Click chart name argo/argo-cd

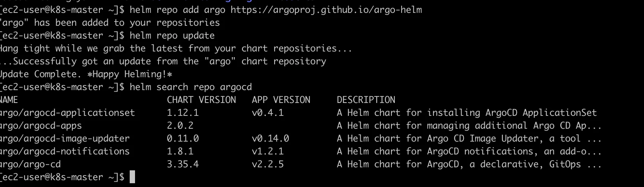tap(30, 164)
